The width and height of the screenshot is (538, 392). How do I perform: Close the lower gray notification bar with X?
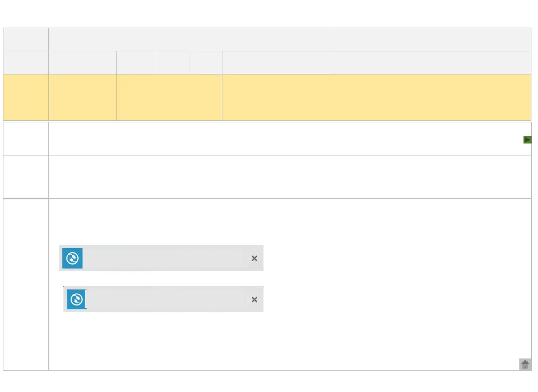point(255,300)
